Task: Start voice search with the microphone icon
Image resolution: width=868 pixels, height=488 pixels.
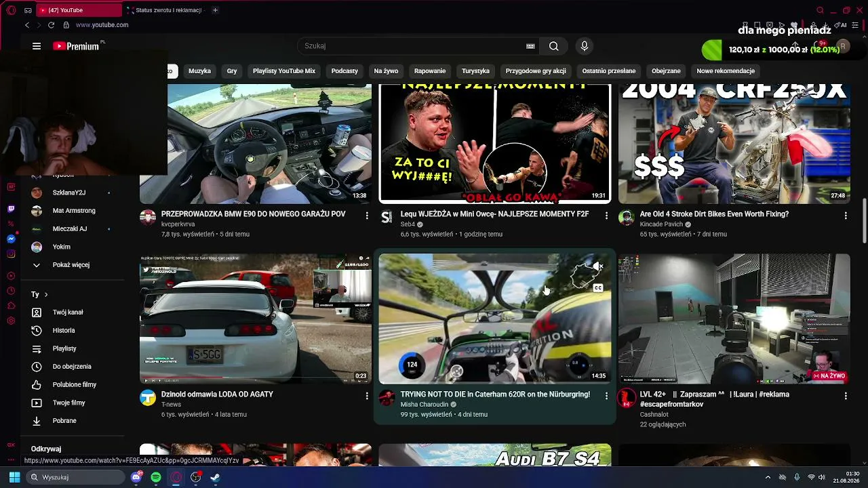Action: pos(585,46)
